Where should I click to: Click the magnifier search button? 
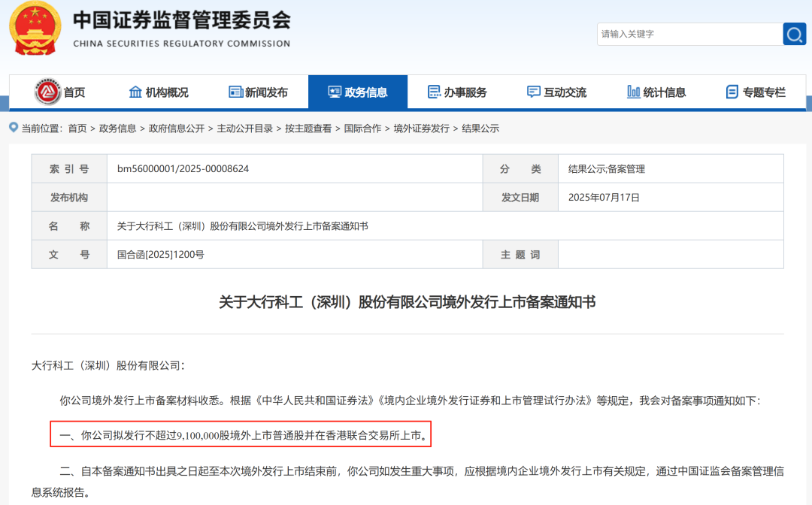794,34
